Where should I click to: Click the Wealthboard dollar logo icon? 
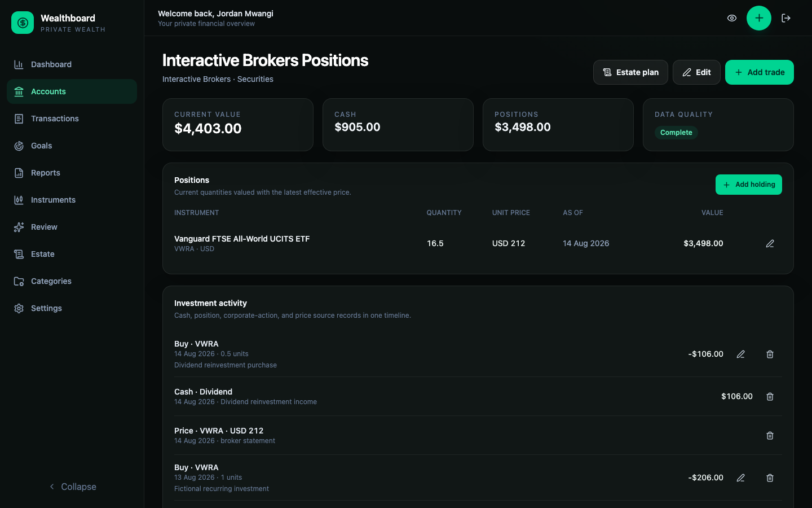tap(23, 23)
